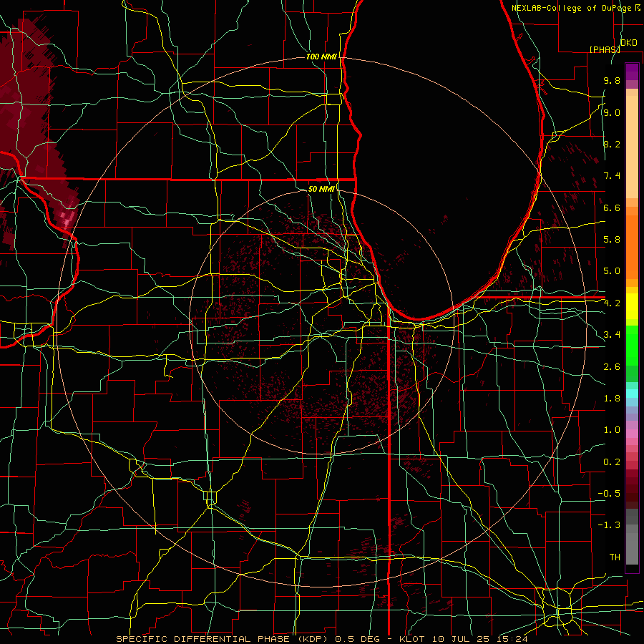Click the NEXLAB-College of DuPage credit text
The image size is (644, 644).
click(x=573, y=8)
